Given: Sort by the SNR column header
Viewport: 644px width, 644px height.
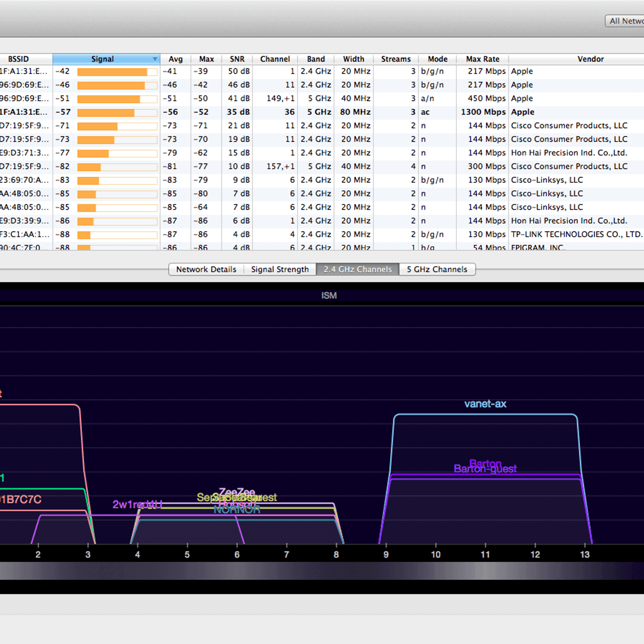Looking at the screenshot, I should tap(237, 59).
